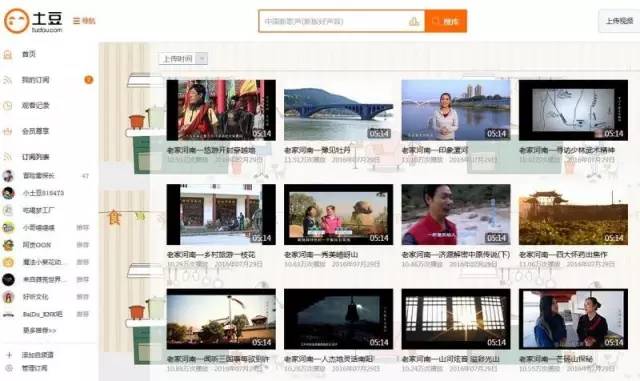The width and height of the screenshot is (640, 381).
Task: Click the title text '老家河南—印象漯河'
Action: pos(435,150)
